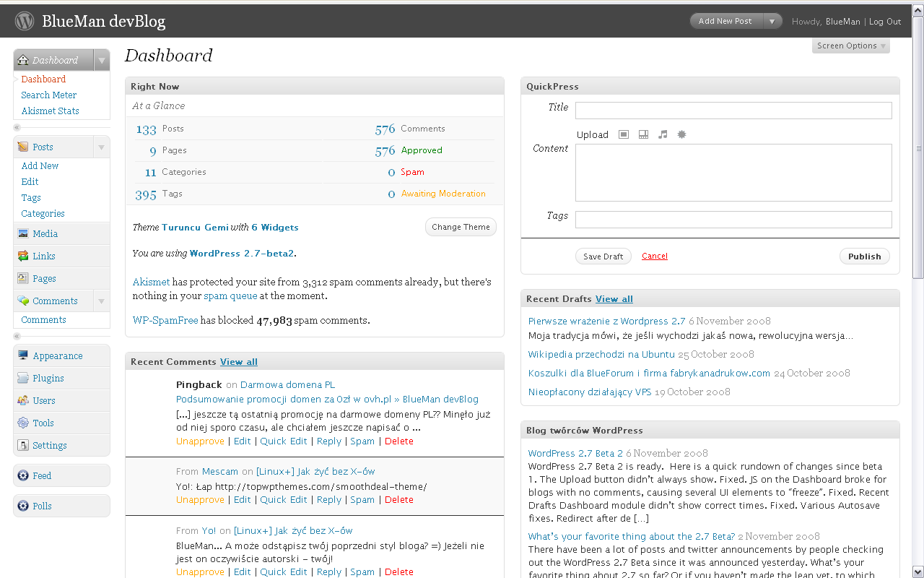Unapprove the comment from Yo!
Screen dimensions: 924x578
pos(200,571)
